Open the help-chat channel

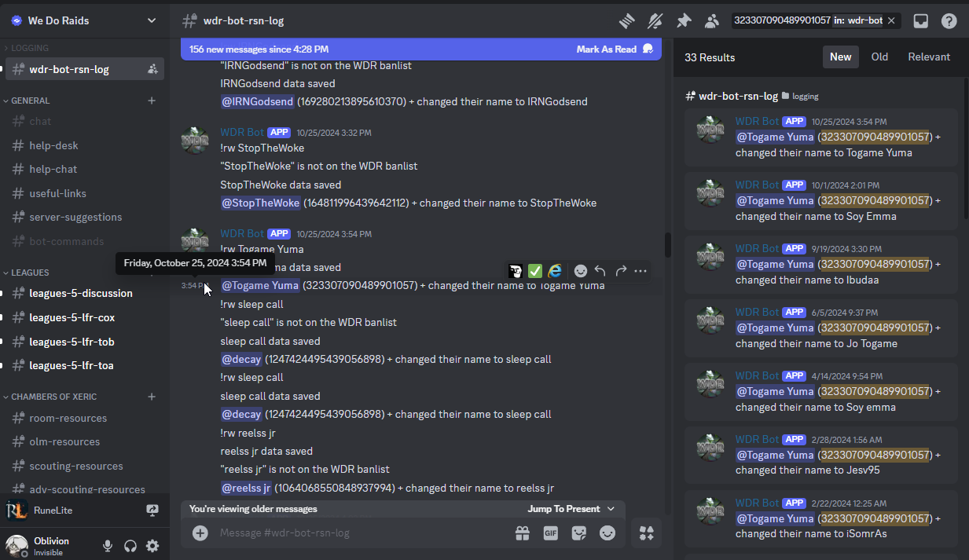[x=85, y=169]
